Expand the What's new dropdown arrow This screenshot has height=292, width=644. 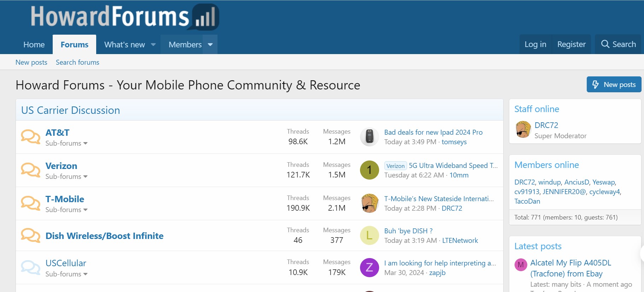[153, 45]
